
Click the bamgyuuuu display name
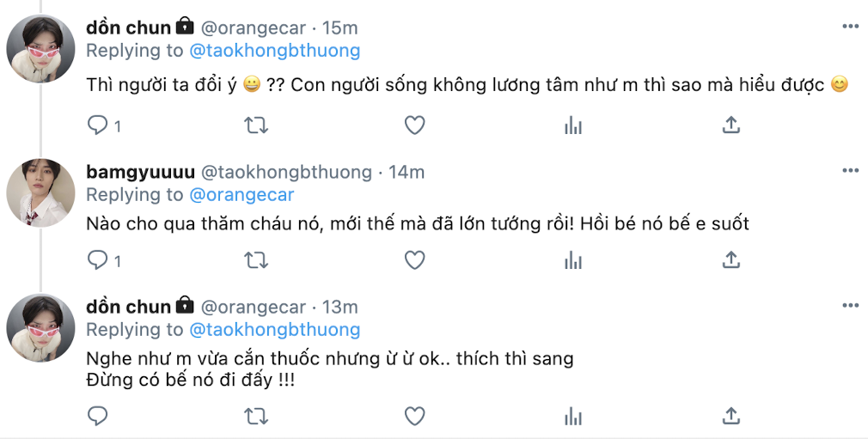tap(140, 172)
